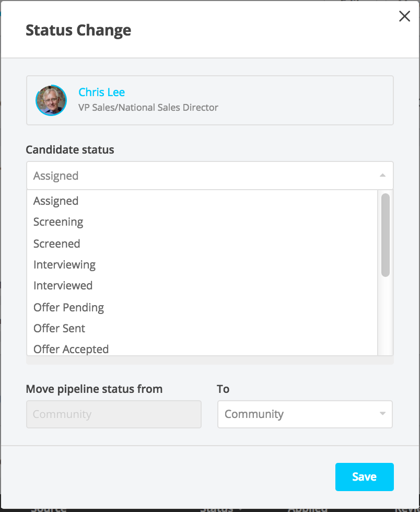The height and width of the screenshot is (512, 420).
Task: Expand the To dropdown arrow
Action: (382, 414)
